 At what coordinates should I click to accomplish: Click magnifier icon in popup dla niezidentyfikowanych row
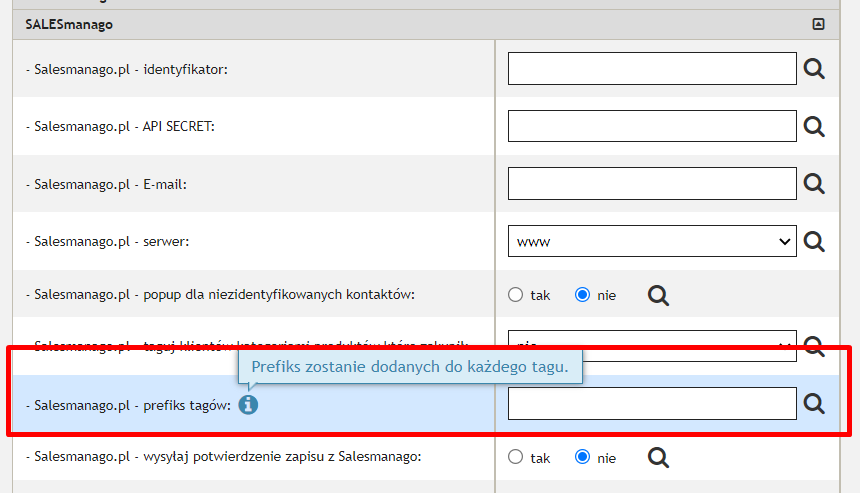pos(658,295)
